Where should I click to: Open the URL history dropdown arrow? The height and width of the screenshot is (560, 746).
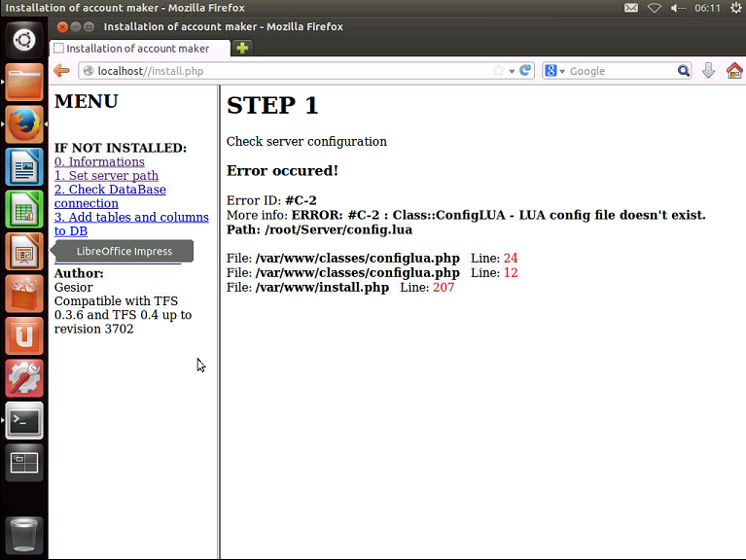(512, 71)
